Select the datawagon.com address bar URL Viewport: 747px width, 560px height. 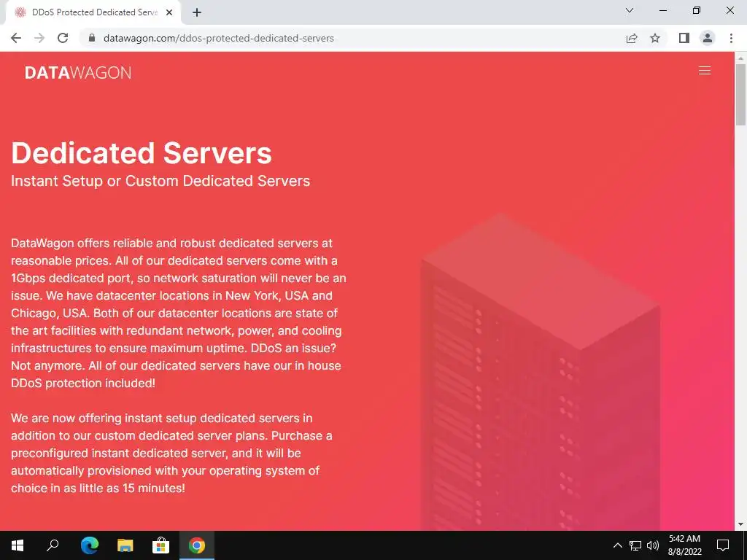219,38
